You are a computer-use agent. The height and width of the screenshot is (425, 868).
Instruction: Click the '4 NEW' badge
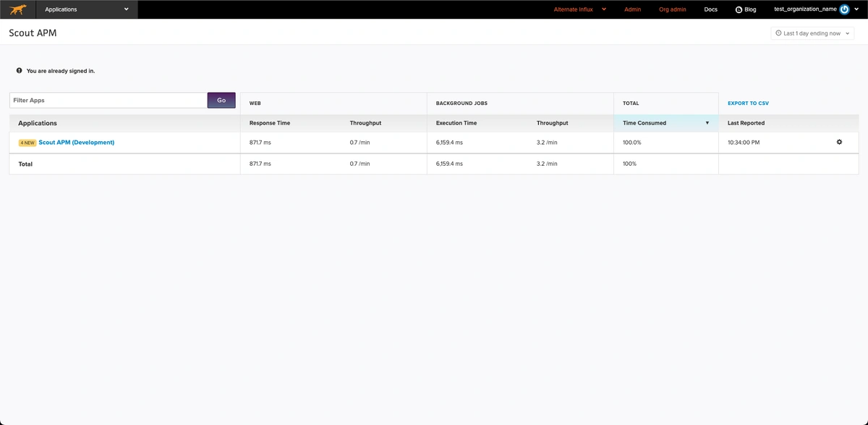(x=27, y=143)
